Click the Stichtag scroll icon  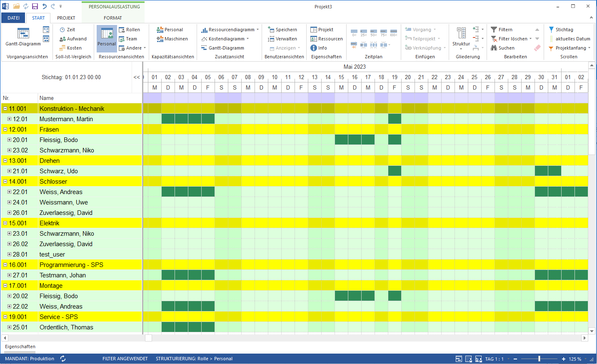click(551, 30)
